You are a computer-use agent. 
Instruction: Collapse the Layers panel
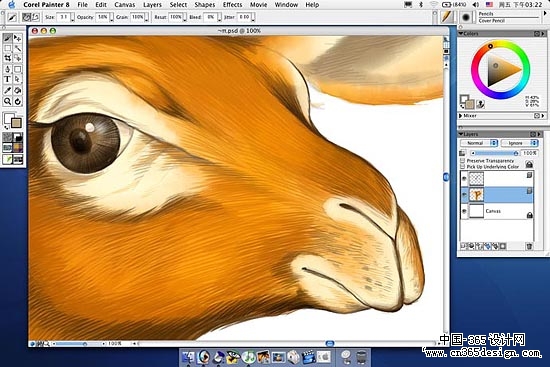tap(461, 134)
